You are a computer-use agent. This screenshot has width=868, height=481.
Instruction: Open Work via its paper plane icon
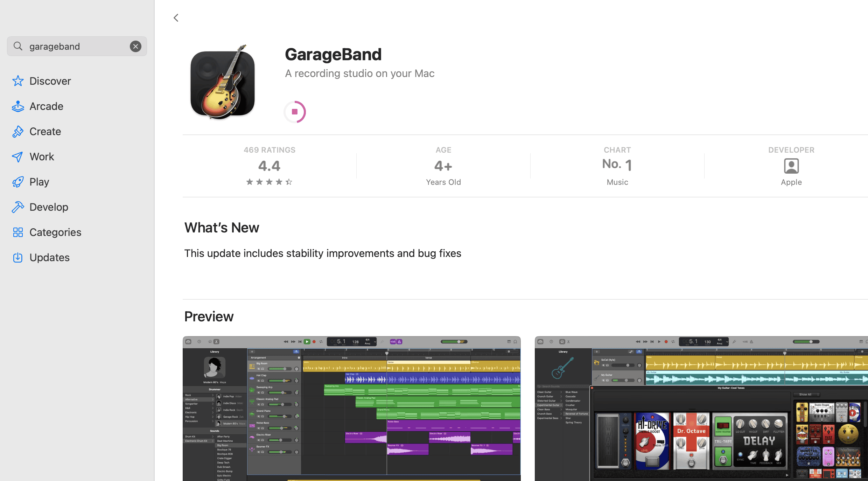coord(18,156)
